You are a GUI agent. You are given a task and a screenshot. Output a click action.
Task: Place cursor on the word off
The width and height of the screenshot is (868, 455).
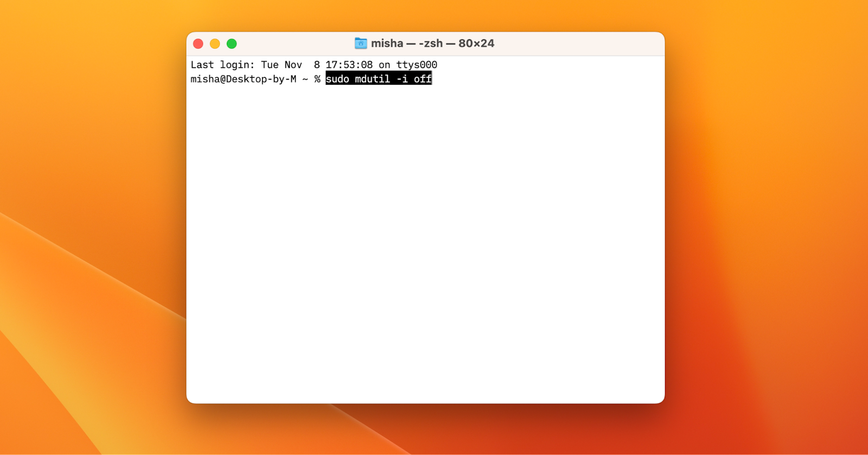pos(423,79)
